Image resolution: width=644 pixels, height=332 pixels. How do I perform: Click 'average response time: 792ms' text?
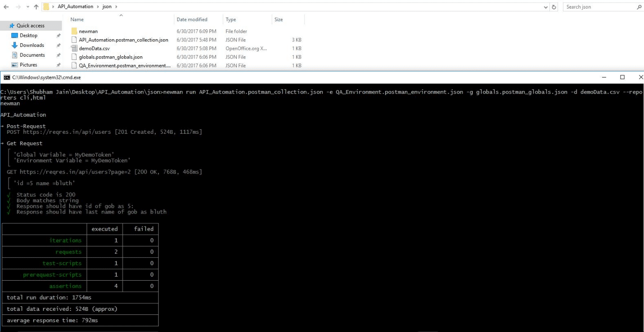[x=52, y=320]
